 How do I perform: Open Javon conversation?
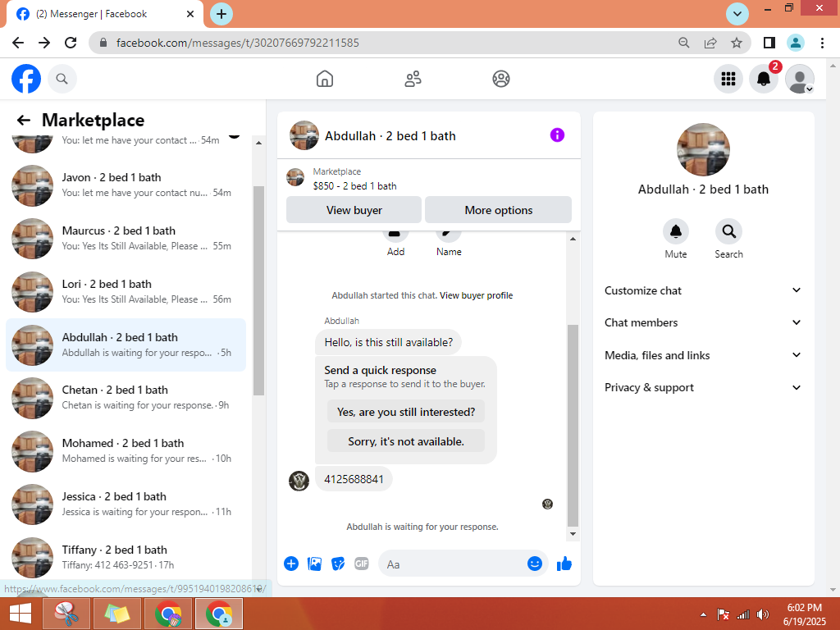click(126, 185)
